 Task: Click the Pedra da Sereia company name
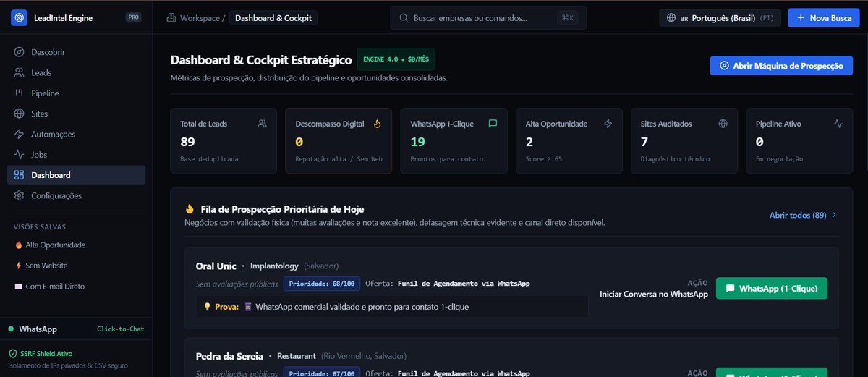tap(229, 356)
